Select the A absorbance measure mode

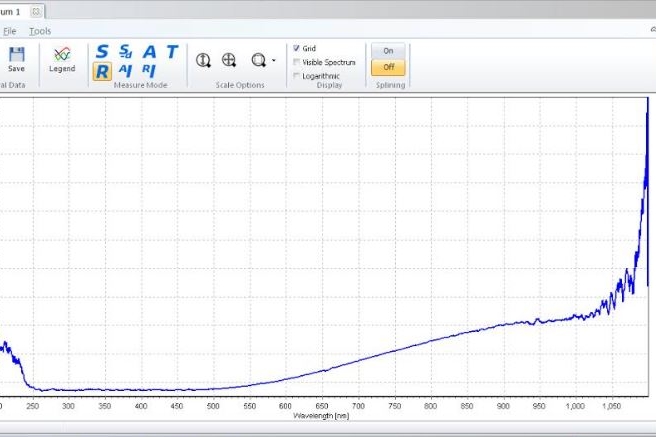click(x=149, y=51)
